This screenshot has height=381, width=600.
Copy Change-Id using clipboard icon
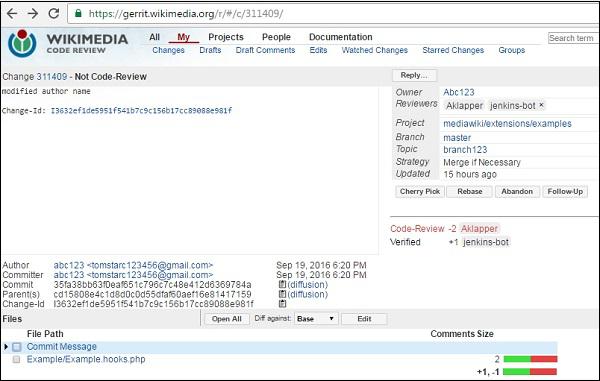[x=282, y=304]
